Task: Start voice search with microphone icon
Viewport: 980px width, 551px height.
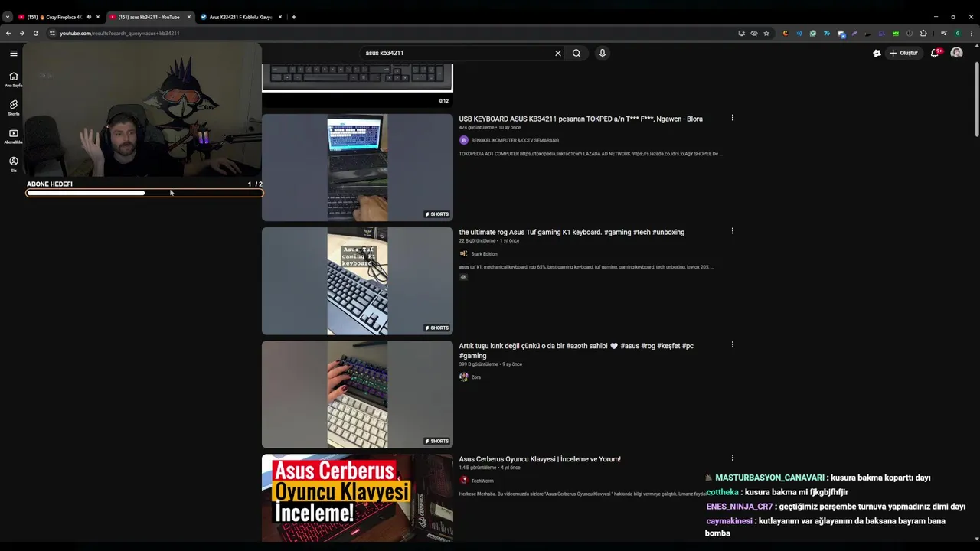Action: click(x=603, y=53)
